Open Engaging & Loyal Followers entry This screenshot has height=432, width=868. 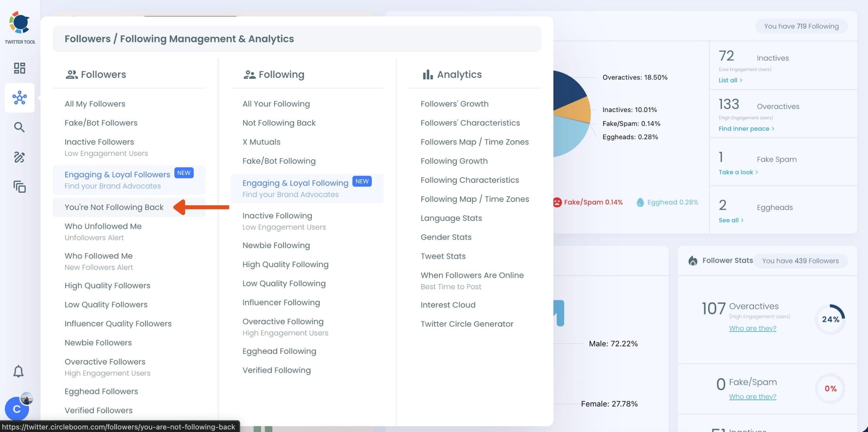click(117, 175)
